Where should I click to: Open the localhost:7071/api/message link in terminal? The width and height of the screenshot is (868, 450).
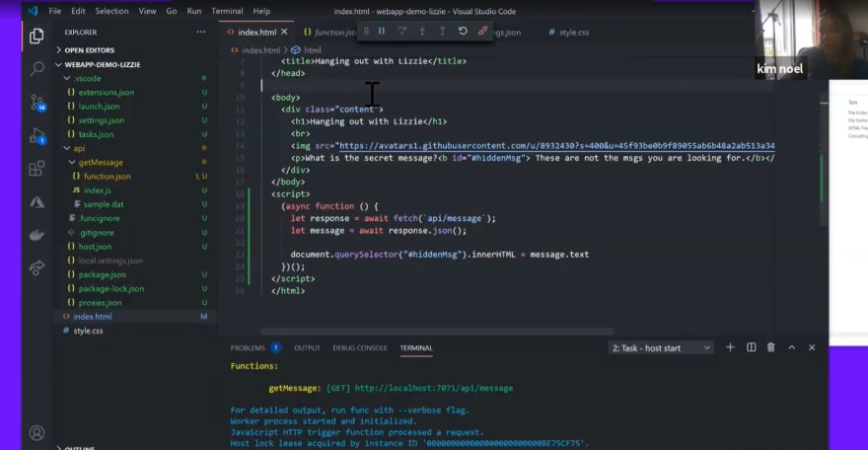tap(433, 388)
